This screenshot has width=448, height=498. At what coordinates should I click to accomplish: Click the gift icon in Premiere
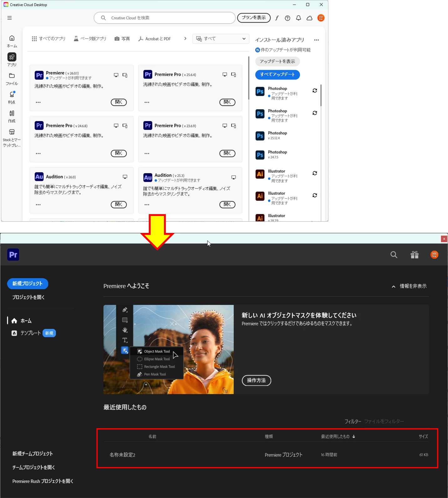(x=415, y=255)
